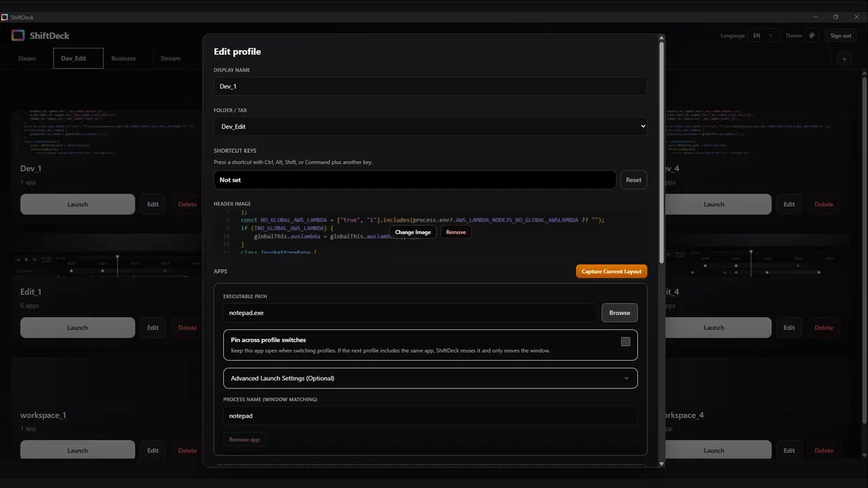Delete the Dev_4 profile

pos(824,205)
